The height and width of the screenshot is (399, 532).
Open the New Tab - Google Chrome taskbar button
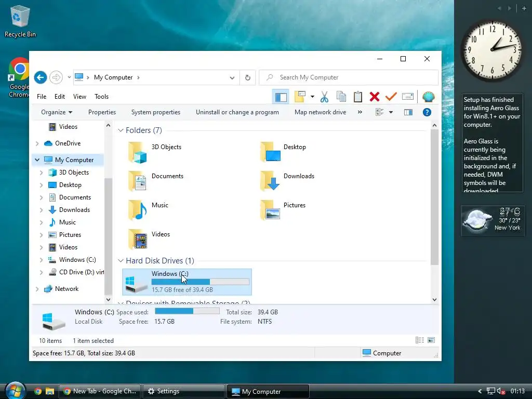pos(100,391)
